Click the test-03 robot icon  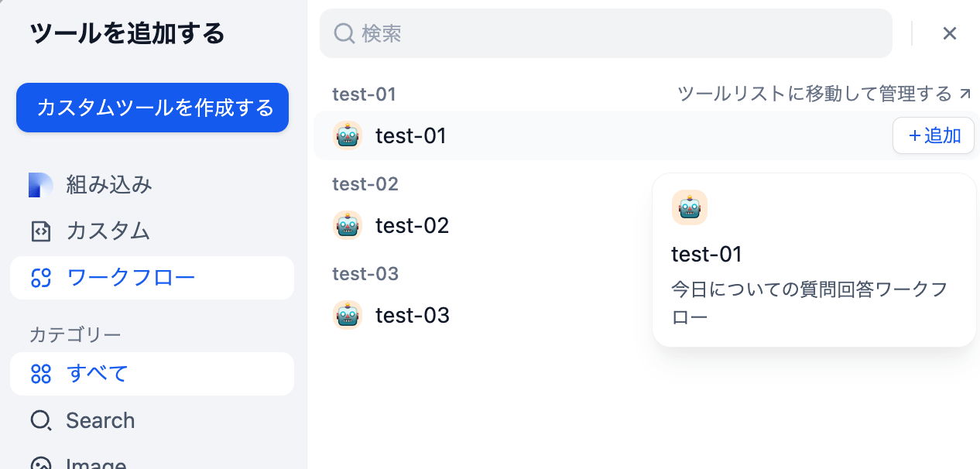tap(348, 315)
